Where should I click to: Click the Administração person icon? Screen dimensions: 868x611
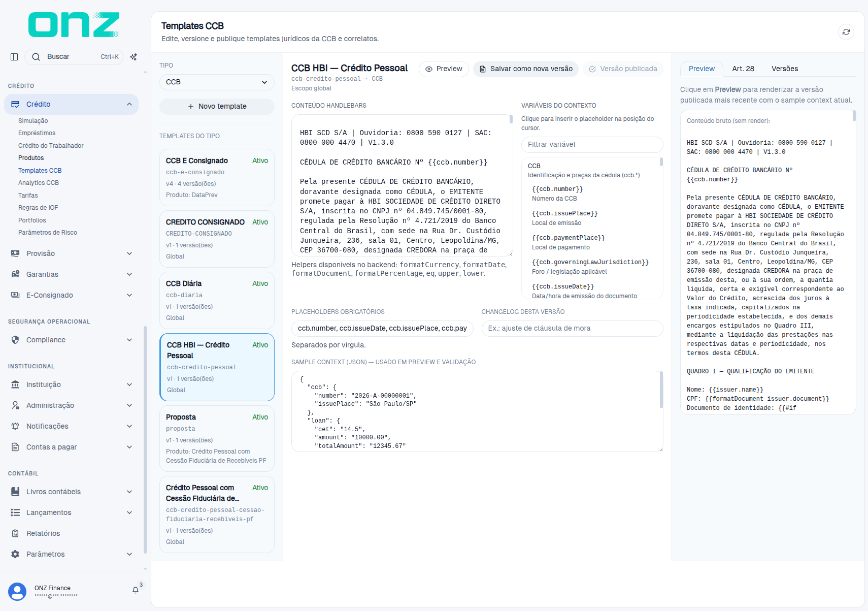pos(15,405)
